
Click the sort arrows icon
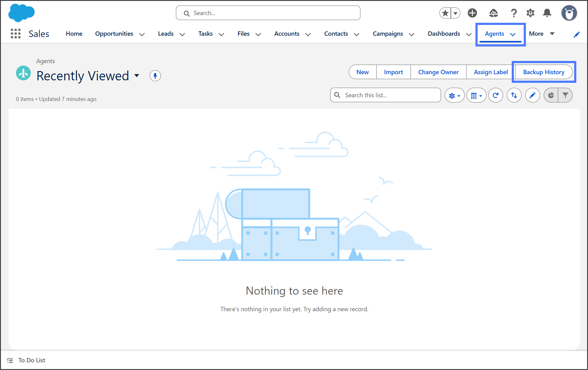click(514, 95)
